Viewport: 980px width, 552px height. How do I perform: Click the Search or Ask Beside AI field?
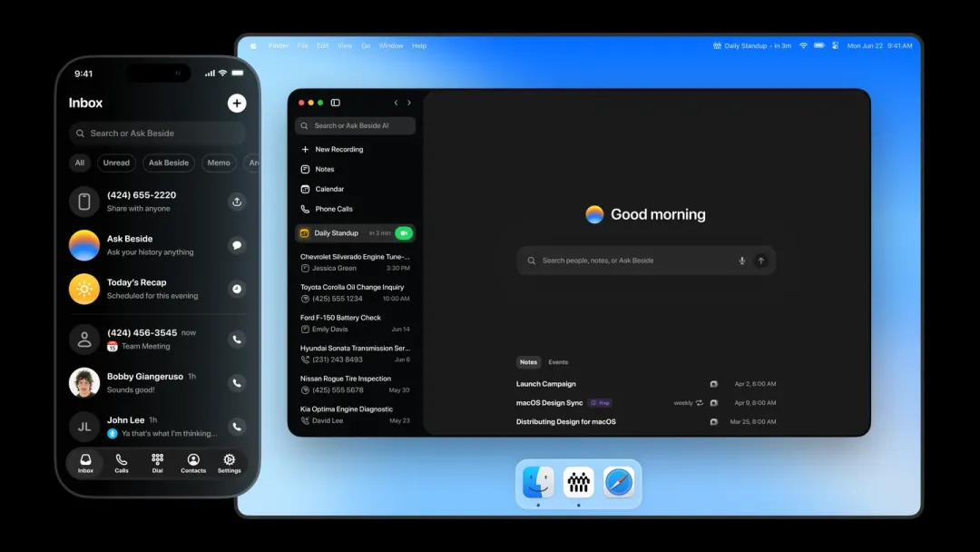pos(355,126)
